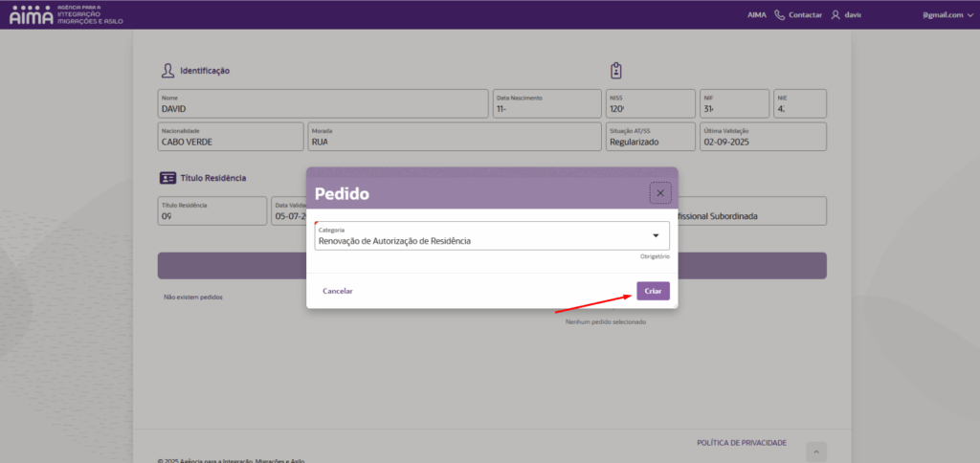The width and height of the screenshot is (980, 463).
Task: Open the Política de Privacidade link
Action: point(742,443)
